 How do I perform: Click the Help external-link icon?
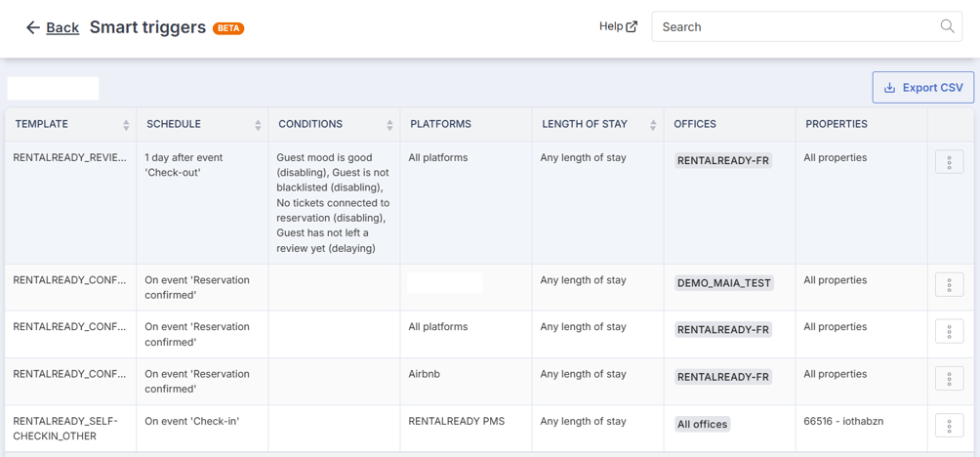(x=632, y=26)
